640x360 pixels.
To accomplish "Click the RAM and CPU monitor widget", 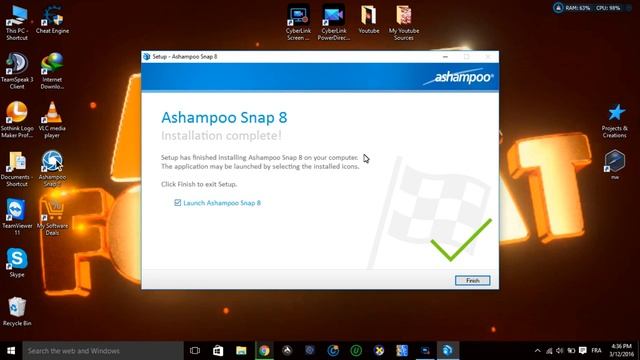I will tap(591, 8).
